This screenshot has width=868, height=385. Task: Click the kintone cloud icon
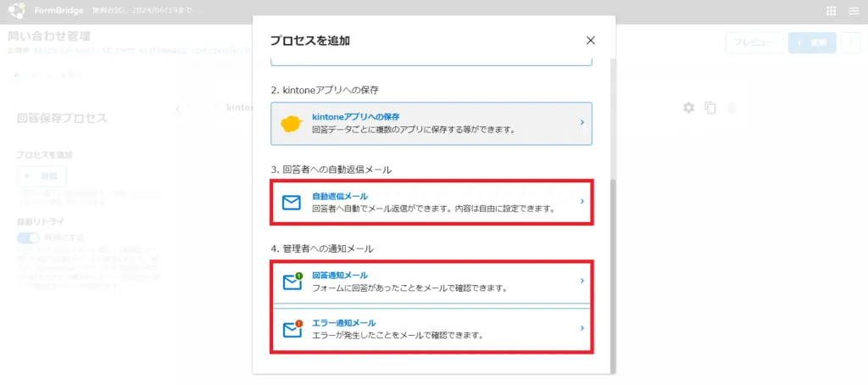click(x=292, y=124)
